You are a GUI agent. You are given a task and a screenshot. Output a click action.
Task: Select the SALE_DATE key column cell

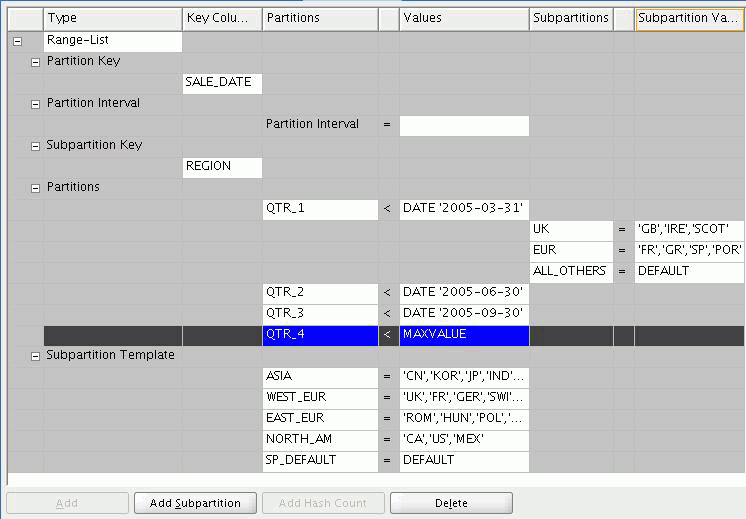point(222,83)
